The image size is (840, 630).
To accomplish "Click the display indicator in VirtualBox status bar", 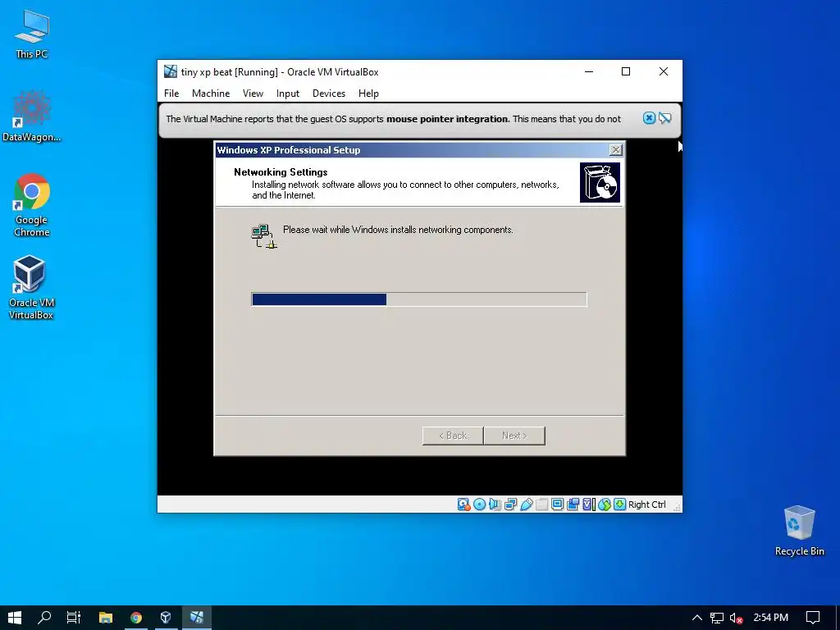I will (x=557, y=504).
